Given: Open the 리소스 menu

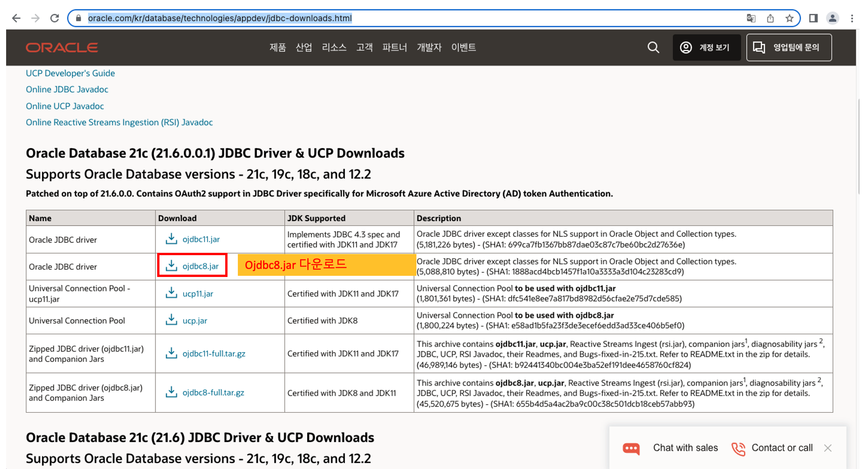Looking at the screenshot, I should (x=334, y=47).
